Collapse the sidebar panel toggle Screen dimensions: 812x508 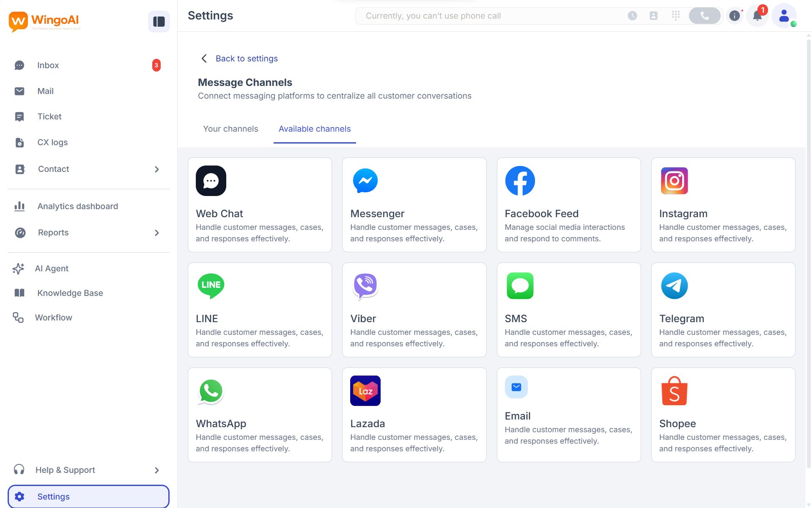[159, 22]
